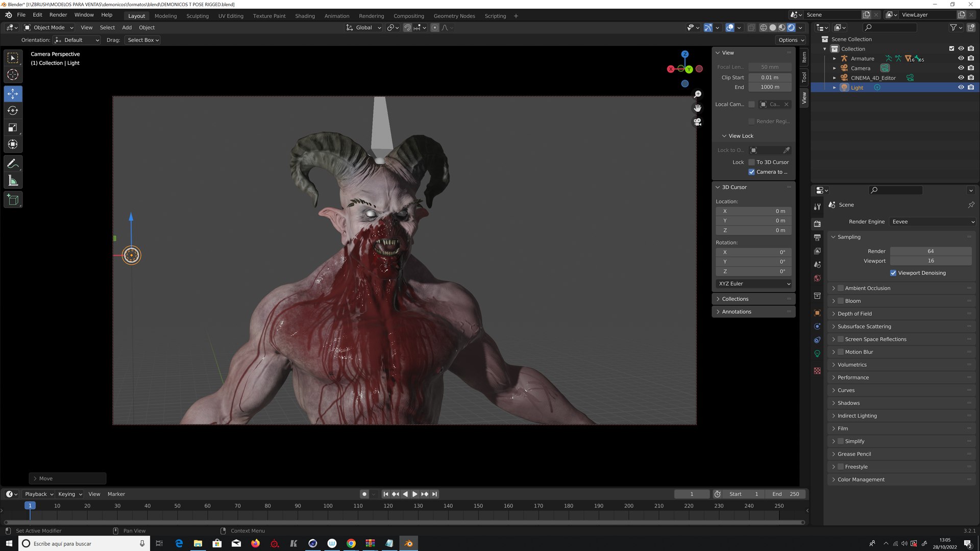Play the animation forward
The height and width of the screenshot is (551, 980).
click(414, 494)
